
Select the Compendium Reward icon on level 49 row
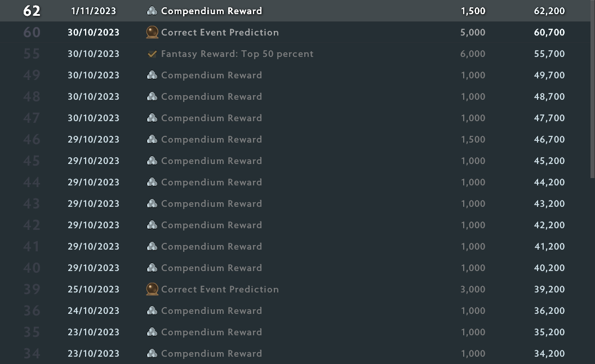[x=152, y=75]
